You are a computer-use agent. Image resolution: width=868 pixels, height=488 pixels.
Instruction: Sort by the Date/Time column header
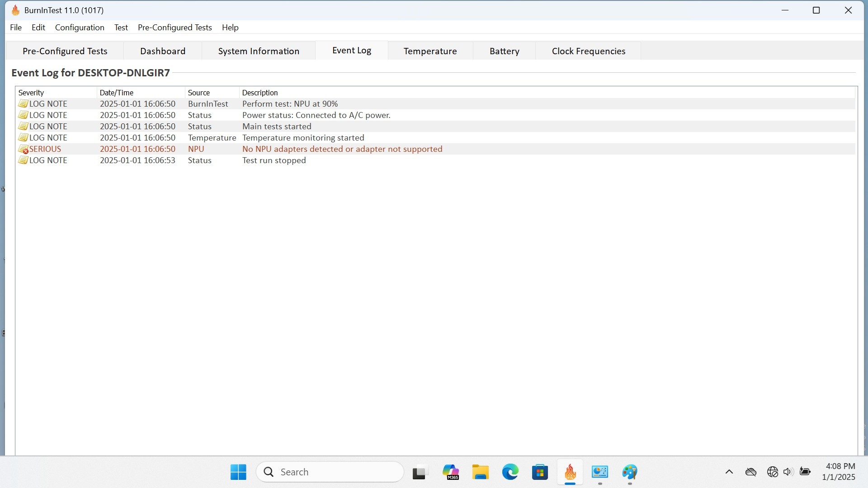[x=141, y=93]
